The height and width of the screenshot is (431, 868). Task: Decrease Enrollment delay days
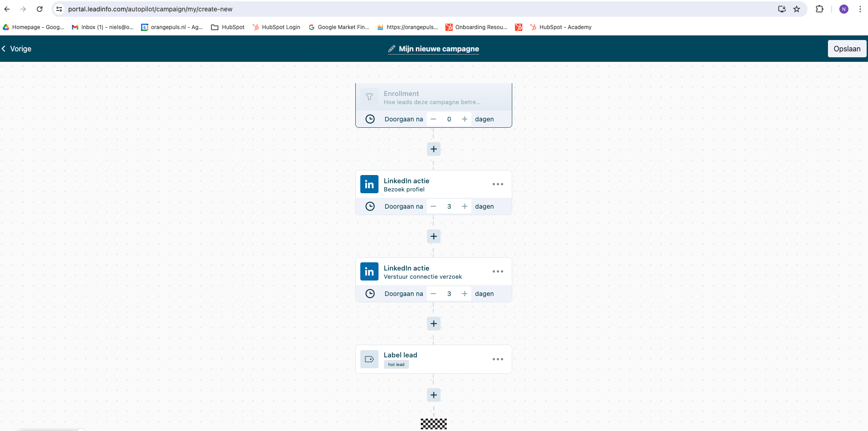[434, 119]
